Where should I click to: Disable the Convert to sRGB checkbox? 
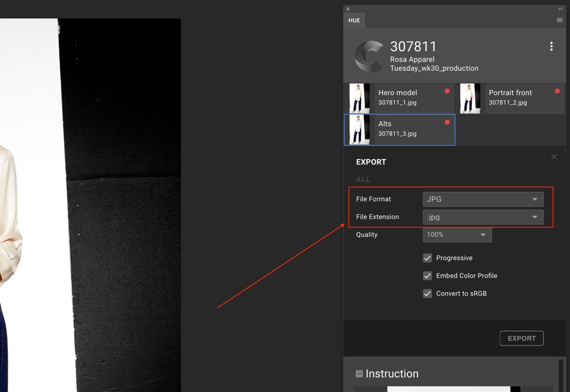(x=427, y=294)
